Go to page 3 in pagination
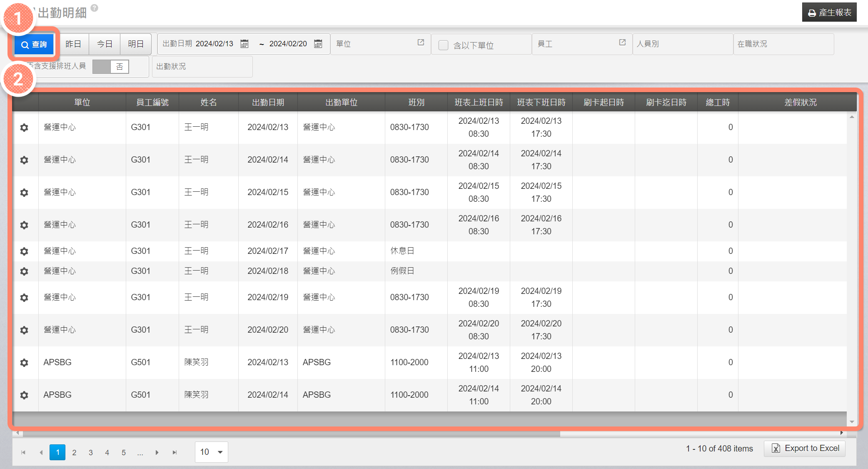Screen dimensions: 868x469 coord(91,452)
